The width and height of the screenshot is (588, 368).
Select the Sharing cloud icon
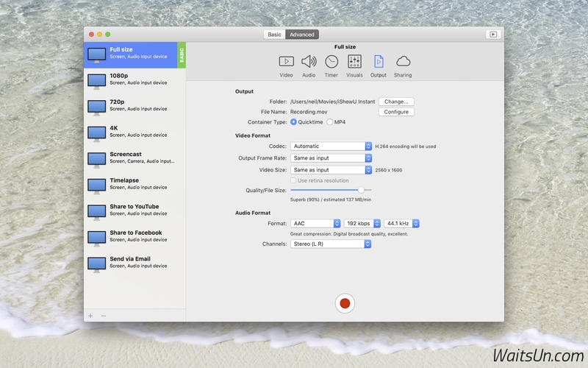[x=403, y=62]
